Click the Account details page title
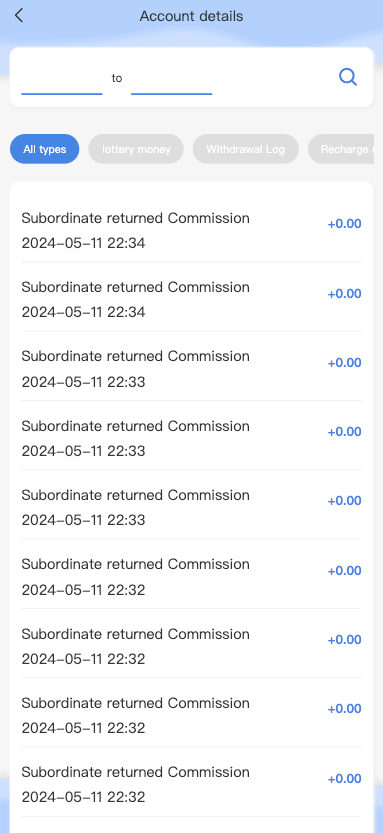 point(191,16)
